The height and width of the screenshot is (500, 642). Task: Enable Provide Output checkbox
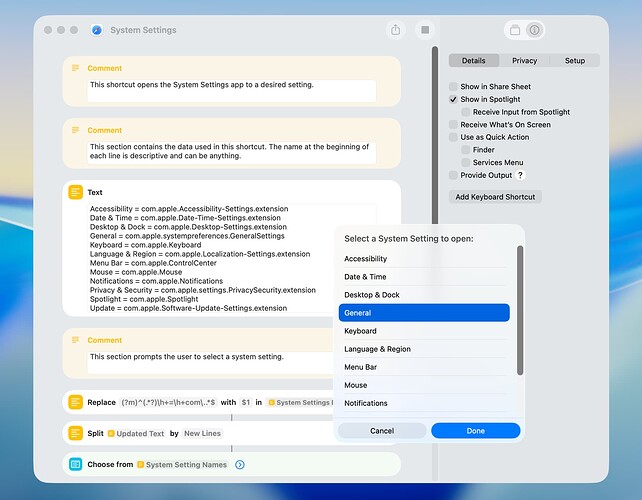pos(453,175)
